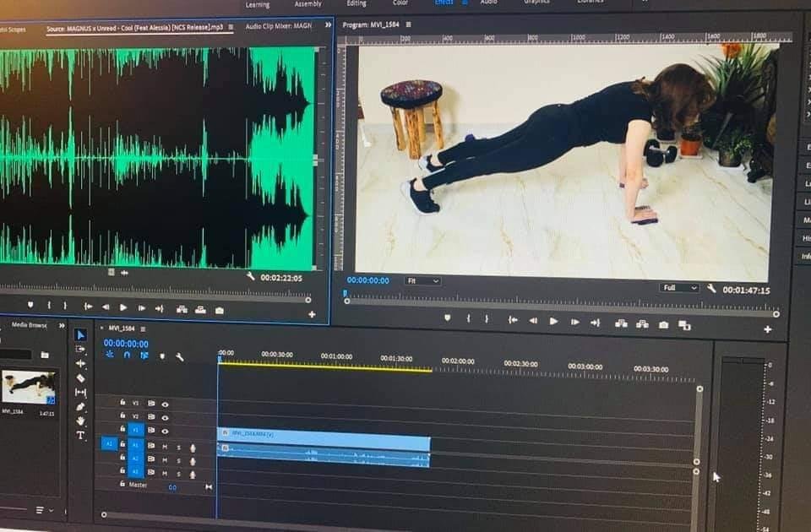Select the Razor tool
The height and width of the screenshot is (532, 811).
pyautogui.click(x=80, y=378)
